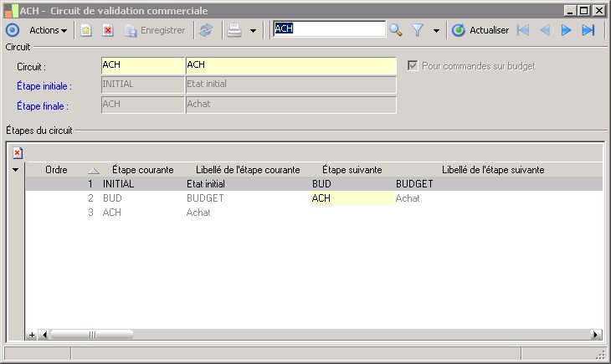Select BUD current step cell in row 2
Image resolution: width=611 pixels, height=364 pixels.
tap(143, 198)
